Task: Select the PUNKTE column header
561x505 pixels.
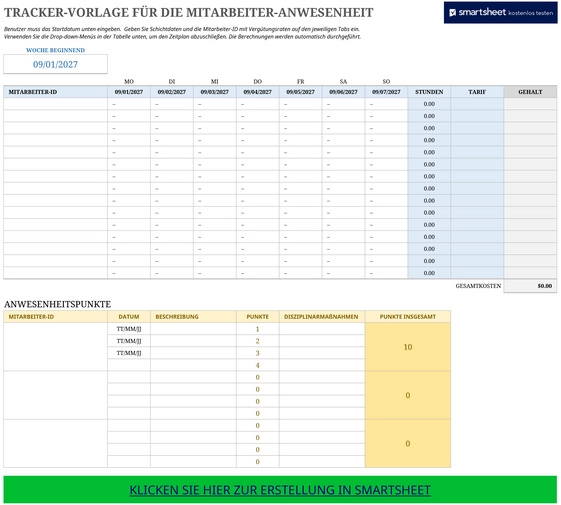Action: [258, 317]
